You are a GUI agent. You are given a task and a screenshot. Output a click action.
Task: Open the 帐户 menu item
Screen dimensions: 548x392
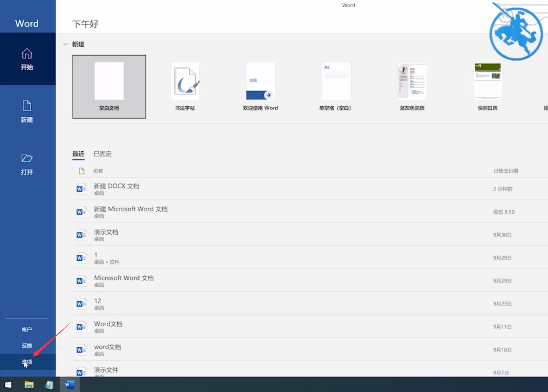[x=27, y=330]
